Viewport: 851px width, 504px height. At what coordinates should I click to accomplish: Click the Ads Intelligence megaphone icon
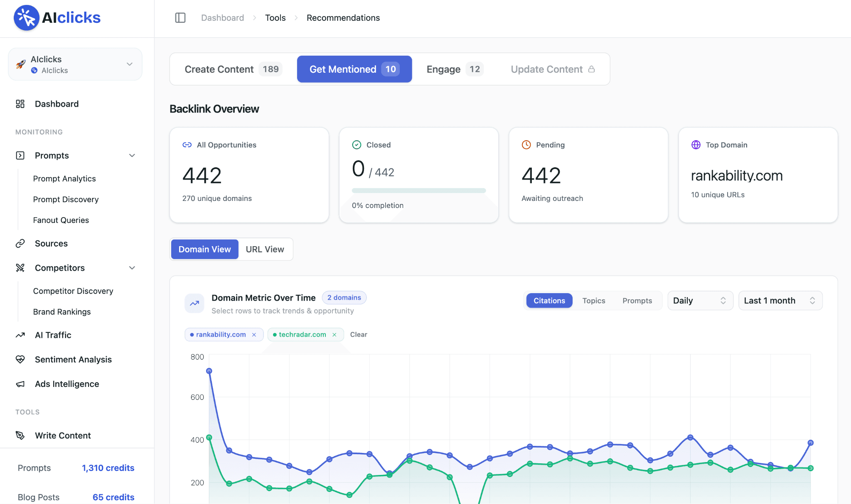click(20, 384)
